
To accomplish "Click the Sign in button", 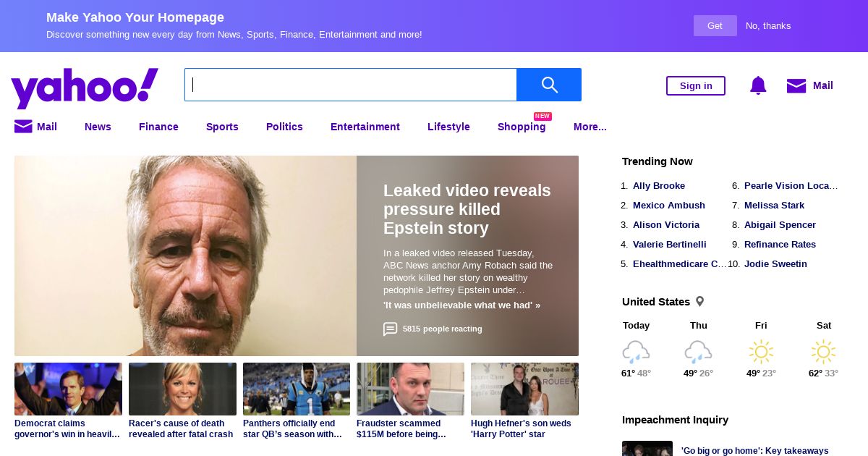I will [x=696, y=85].
